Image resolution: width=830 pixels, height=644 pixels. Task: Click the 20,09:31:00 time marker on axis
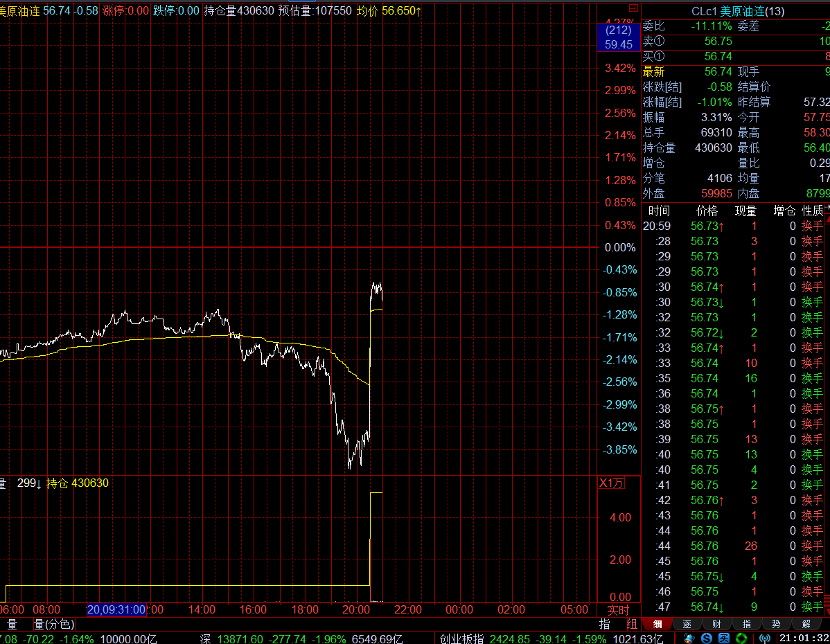[x=116, y=610]
